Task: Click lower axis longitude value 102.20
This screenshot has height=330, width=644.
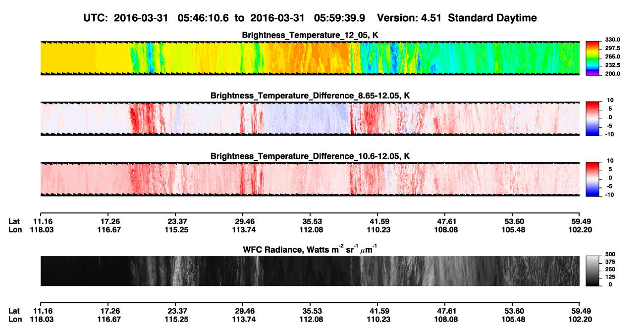Action: (x=580, y=320)
